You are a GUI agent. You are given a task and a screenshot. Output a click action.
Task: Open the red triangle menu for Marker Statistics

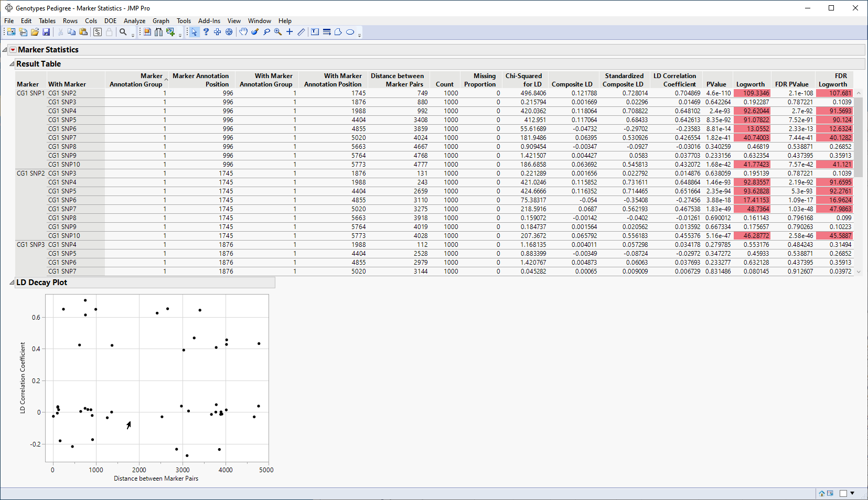tap(12, 49)
